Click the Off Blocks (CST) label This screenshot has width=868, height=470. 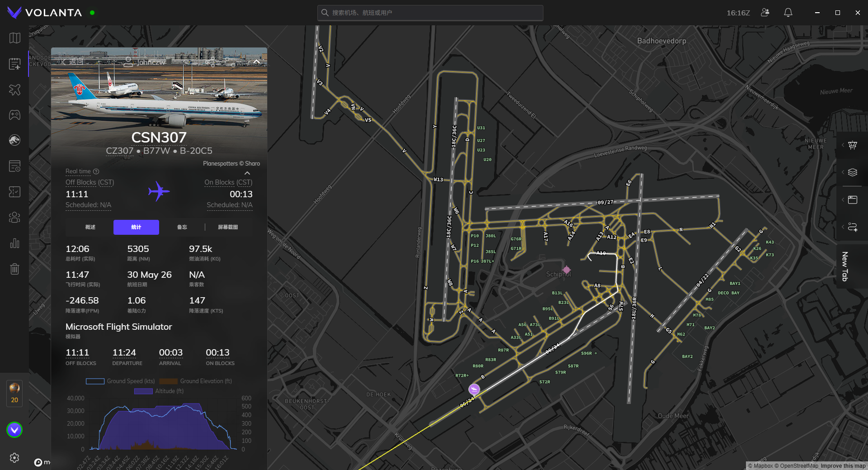pos(90,182)
